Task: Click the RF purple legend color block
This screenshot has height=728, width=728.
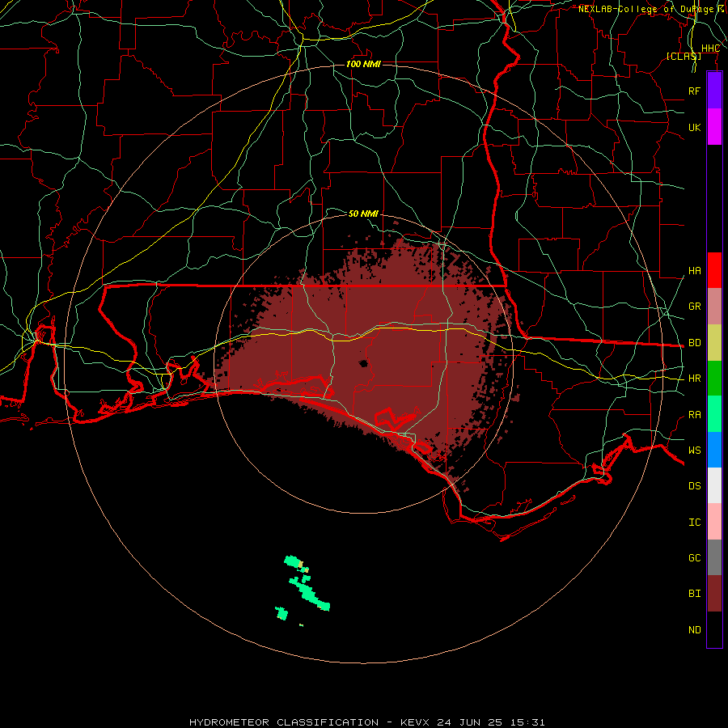Action: (714, 91)
